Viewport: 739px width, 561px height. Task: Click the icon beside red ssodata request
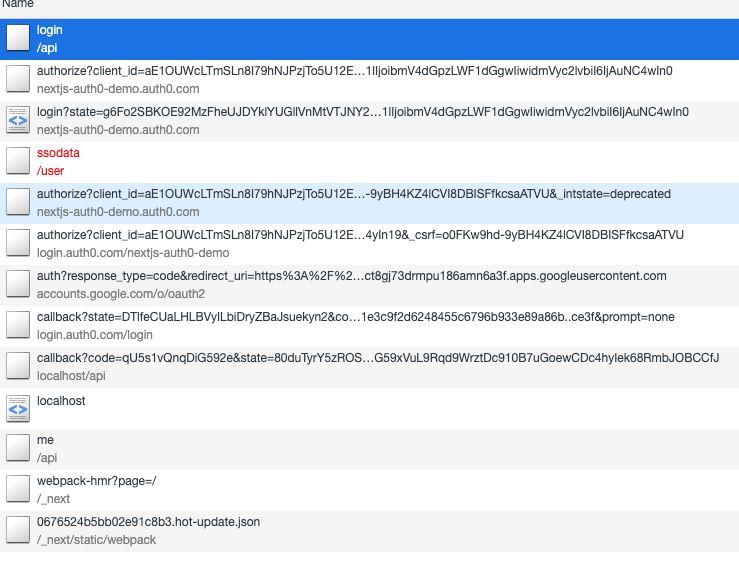18,161
